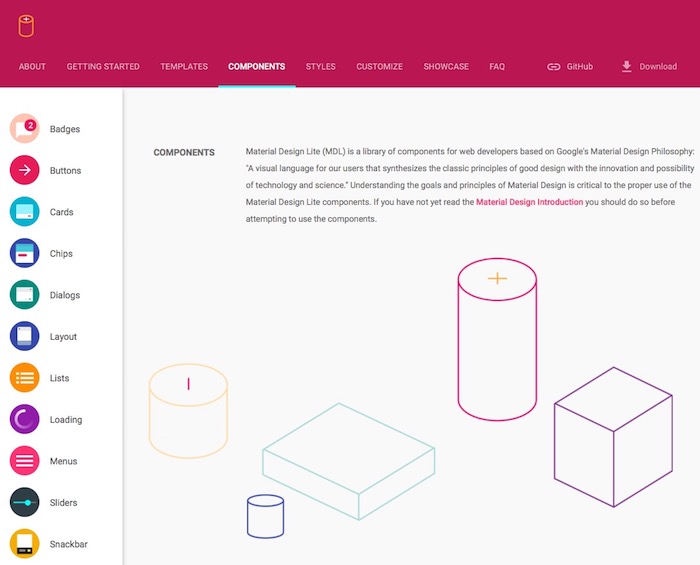
Task: Click the Badges label in sidebar
Action: (x=65, y=129)
